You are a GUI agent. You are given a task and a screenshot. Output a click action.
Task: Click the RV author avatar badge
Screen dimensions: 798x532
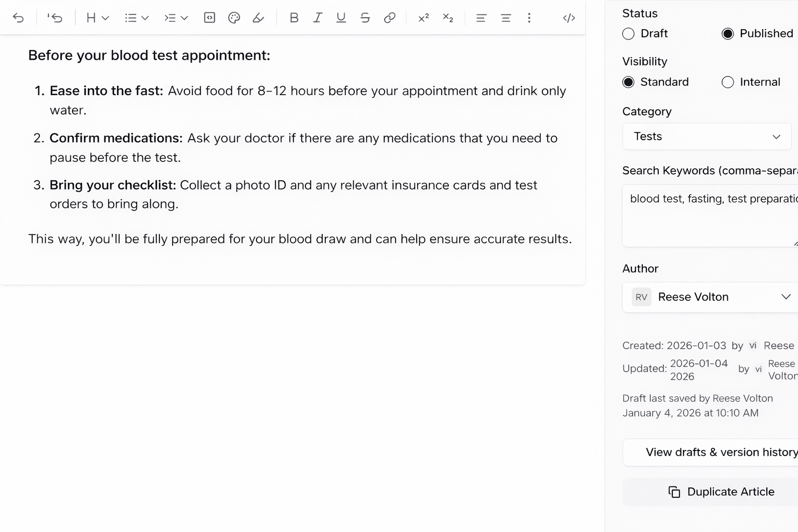[x=642, y=297]
